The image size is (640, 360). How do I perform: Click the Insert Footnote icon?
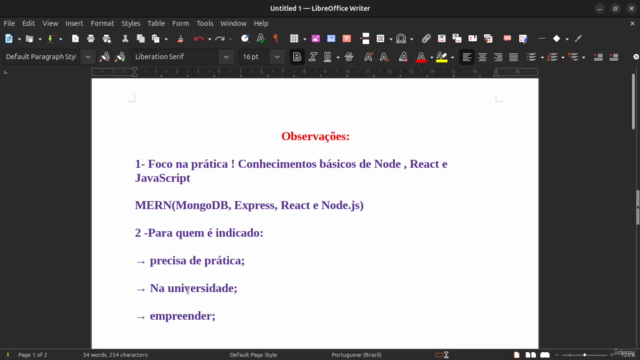click(x=442, y=39)
